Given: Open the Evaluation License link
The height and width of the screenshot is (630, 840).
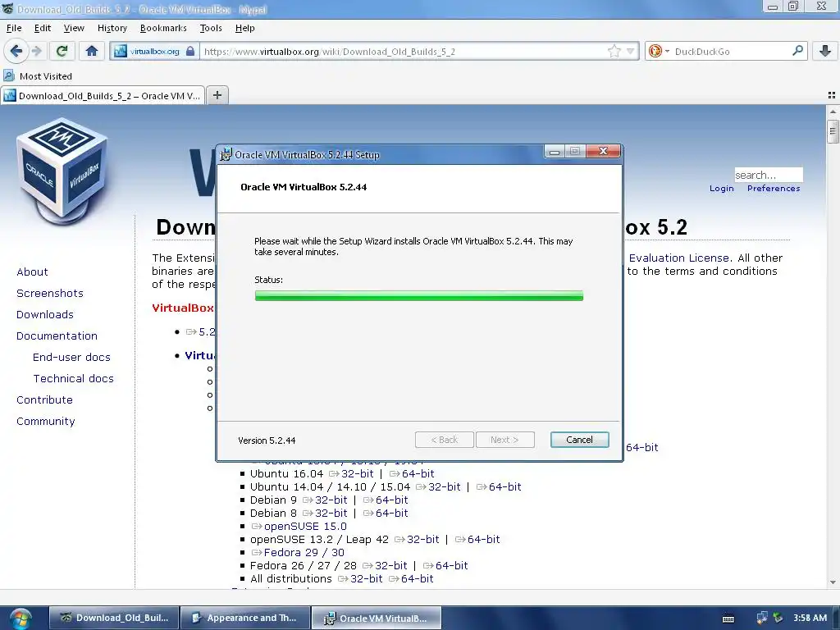Looking at the screenshot, I should click(x=679, y=258).
